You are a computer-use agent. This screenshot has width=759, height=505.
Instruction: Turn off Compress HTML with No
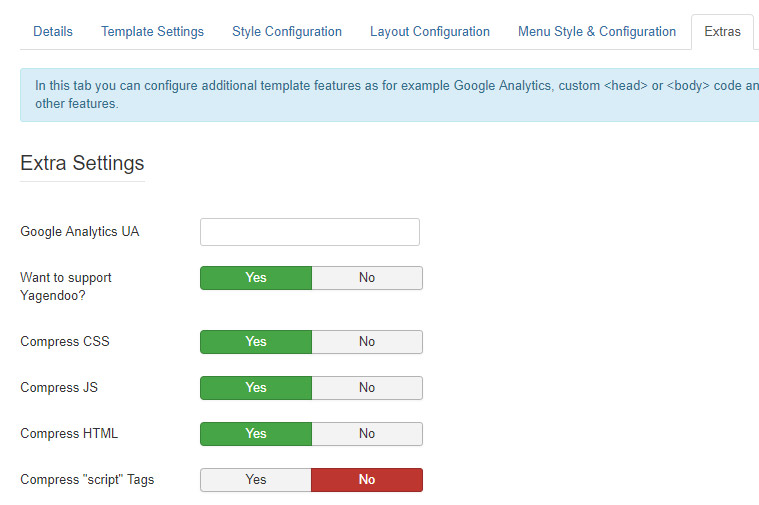tap(367, 434)
